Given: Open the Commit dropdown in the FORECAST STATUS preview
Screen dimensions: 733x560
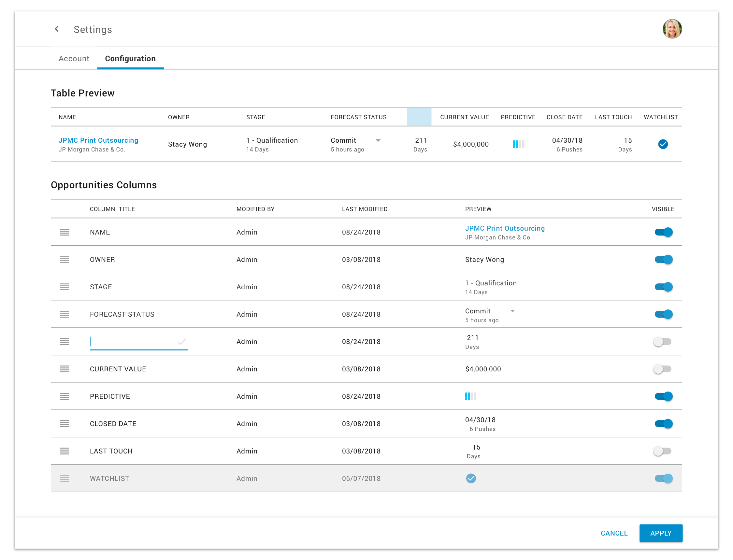Looking at the screenshot, I should pos(513,311).
